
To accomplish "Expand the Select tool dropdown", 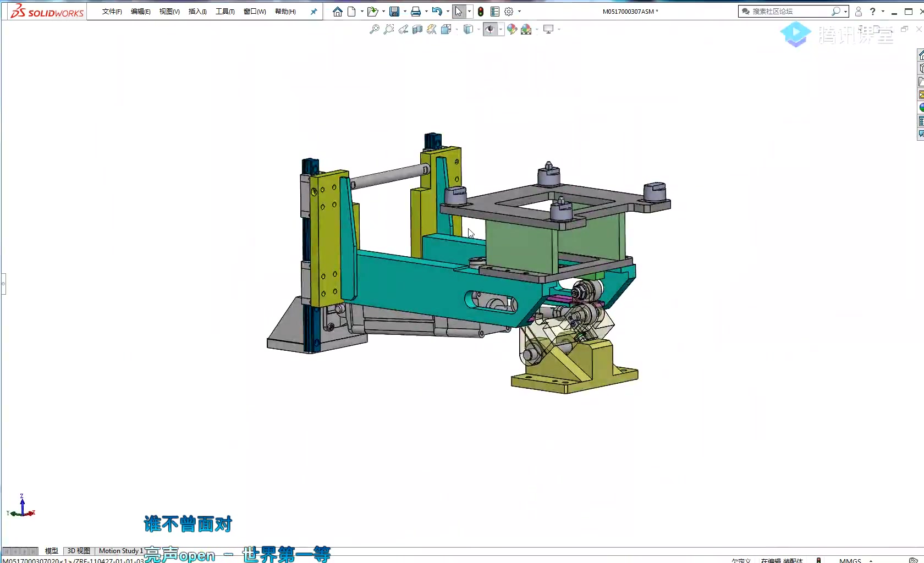I will pyautogui.click(x=469, y=12).
